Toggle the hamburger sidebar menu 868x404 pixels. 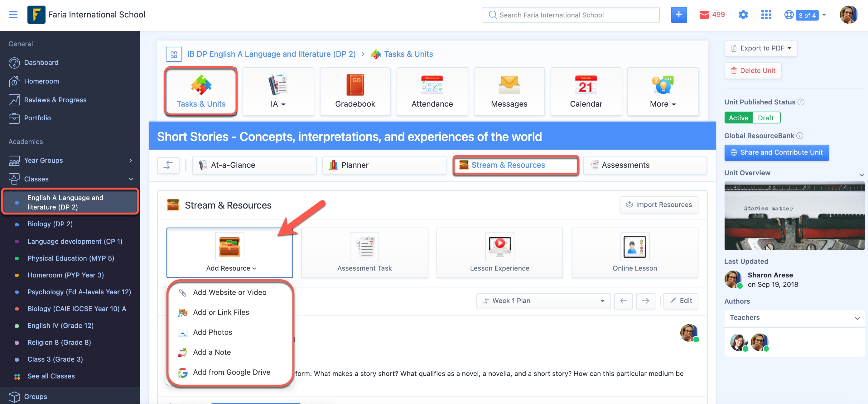pos(13,15)
